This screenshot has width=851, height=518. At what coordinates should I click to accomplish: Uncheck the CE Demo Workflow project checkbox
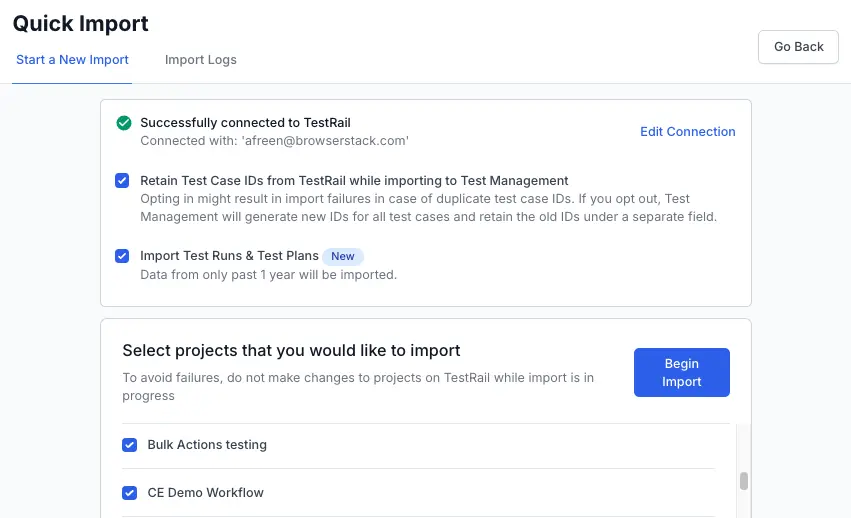point(129,493)
